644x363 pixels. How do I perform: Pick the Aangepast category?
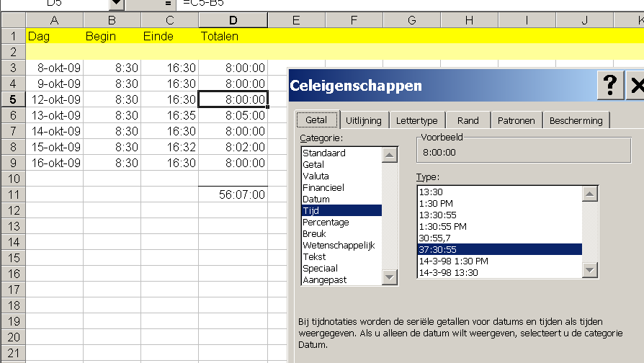tap(324, 279)
